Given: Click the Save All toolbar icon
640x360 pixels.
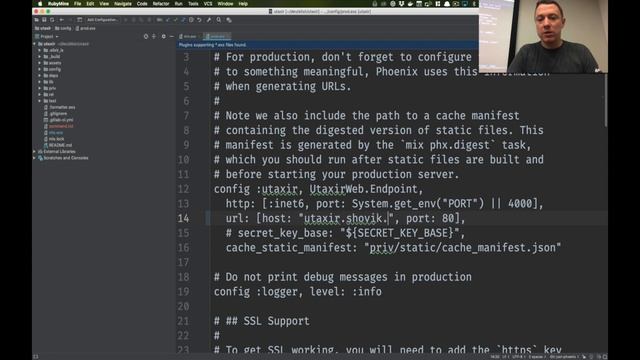Looking at the screenshot, I should click(x=44, y=20).
